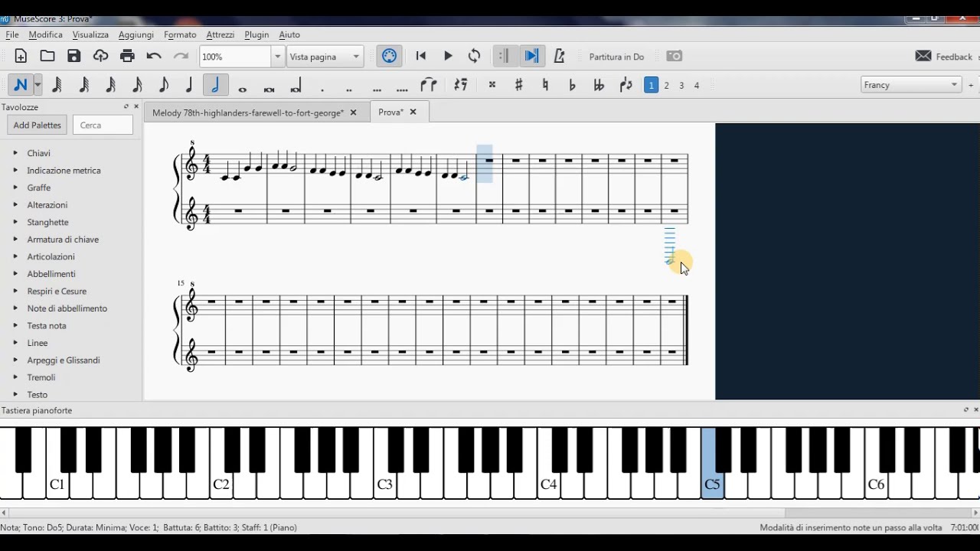Apply a flat accidental
The image size is (980, 551).
[572, 85]
